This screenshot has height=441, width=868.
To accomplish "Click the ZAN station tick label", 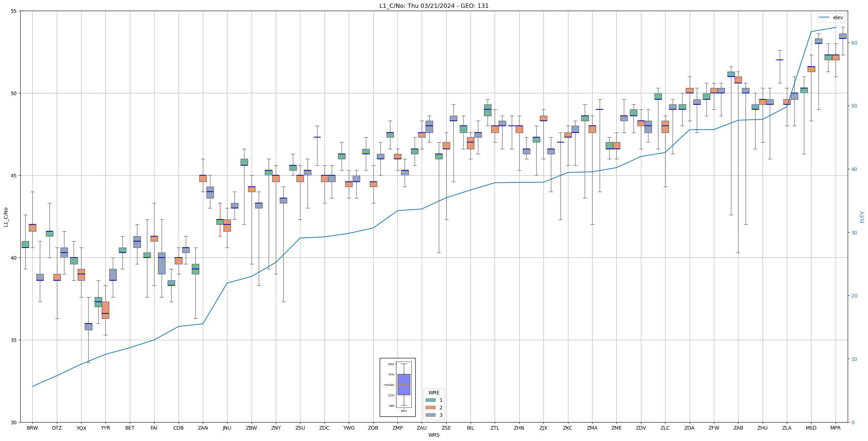I will 203,428.
